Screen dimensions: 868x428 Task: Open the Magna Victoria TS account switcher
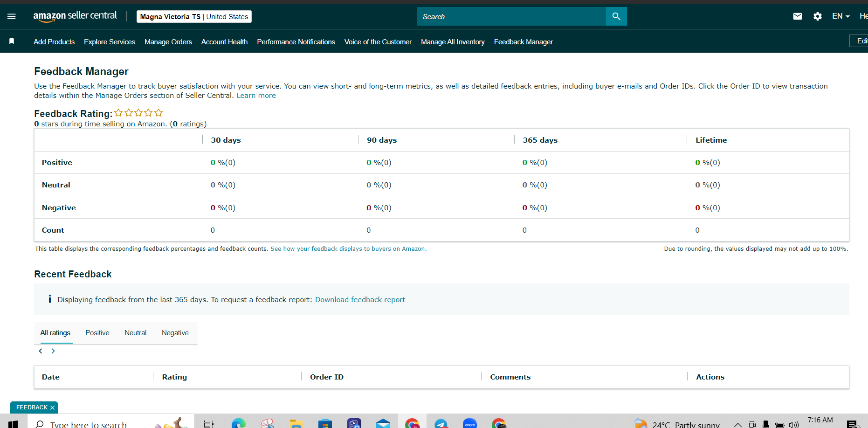coord(194,17)
